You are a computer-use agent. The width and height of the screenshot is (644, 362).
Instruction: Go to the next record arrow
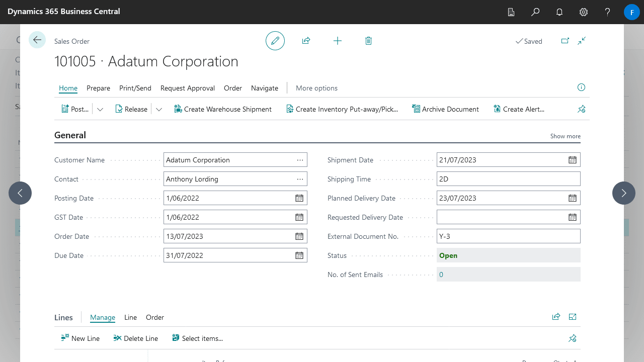coord(624,193)
